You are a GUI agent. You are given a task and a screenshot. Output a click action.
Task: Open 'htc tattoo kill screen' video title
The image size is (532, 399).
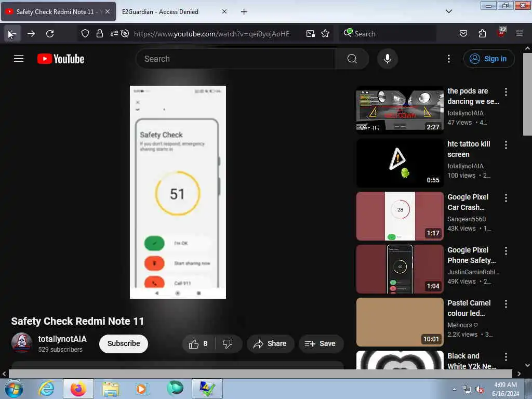click(469, 149)
